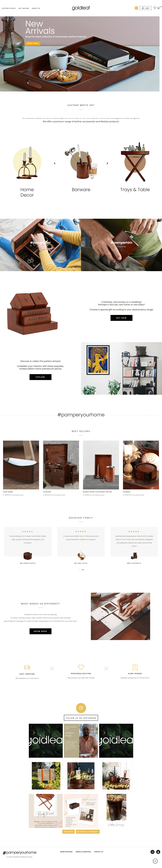
Task: Click the footer Instagram round icon
Action: coord(153,852)
